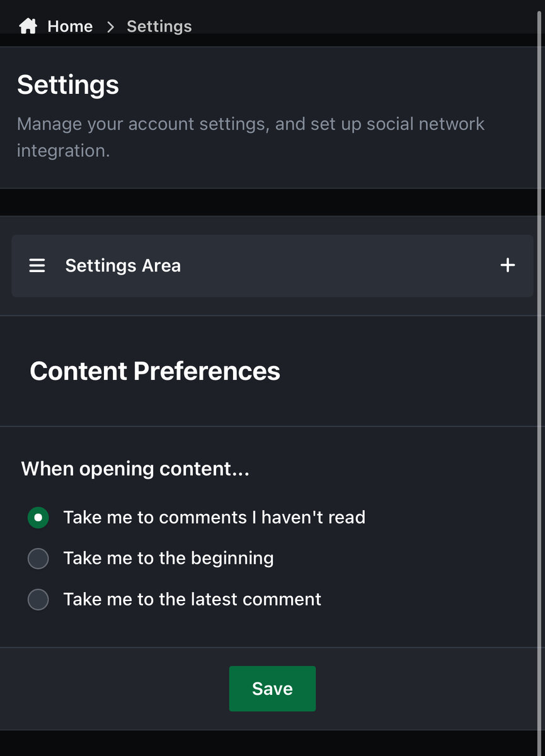The height and width of the screenshot is (756, 545).
Task: Save the content preferences
Action: (272, 689)
